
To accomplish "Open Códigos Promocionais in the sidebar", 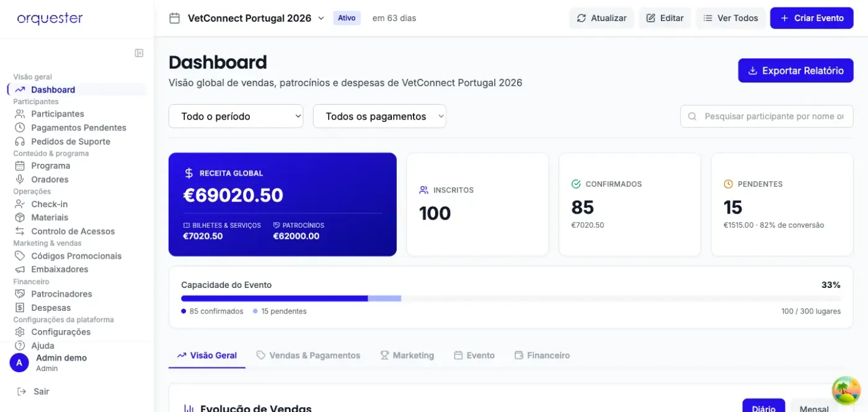I will pos(77,256).
